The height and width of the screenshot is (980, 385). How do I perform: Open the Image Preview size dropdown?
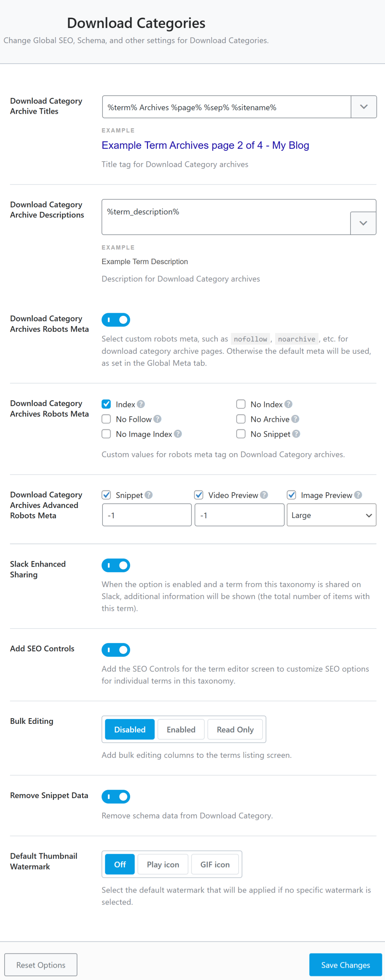pos(331,515)
